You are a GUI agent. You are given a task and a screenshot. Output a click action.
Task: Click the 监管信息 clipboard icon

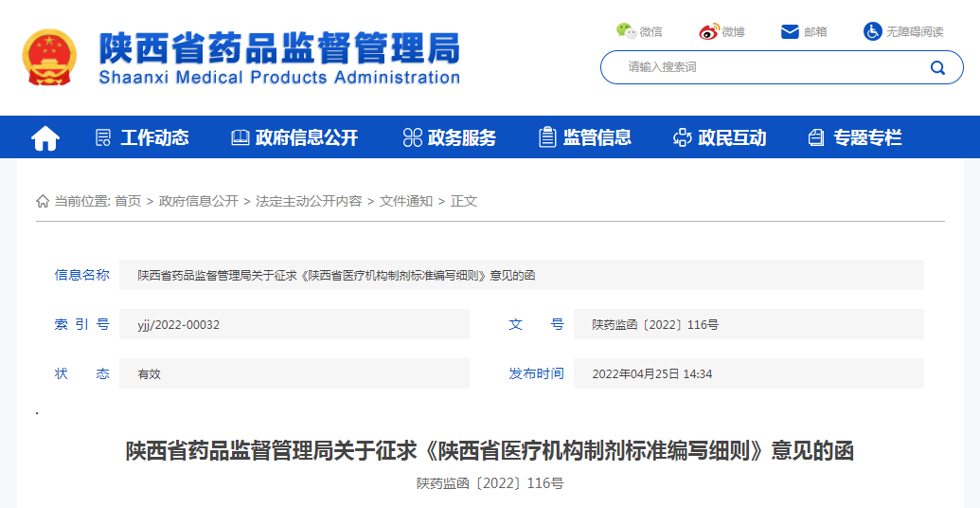coord(547,137)
